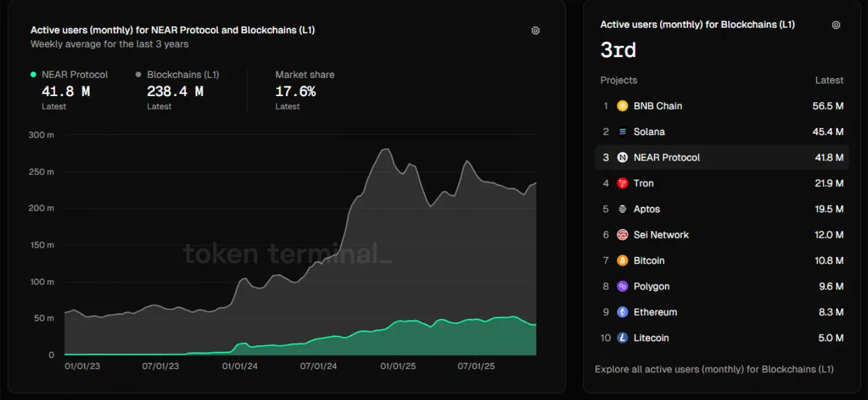Click the Tron logo icon
The image size is (868, 400).
click(x=622, y=183)
